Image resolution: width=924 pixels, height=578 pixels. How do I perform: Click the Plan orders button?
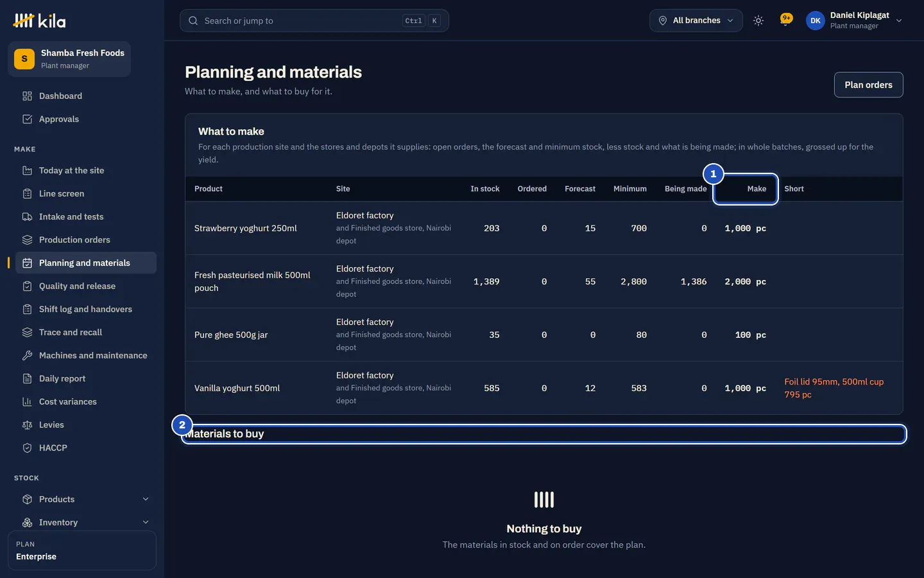point(868,85)
